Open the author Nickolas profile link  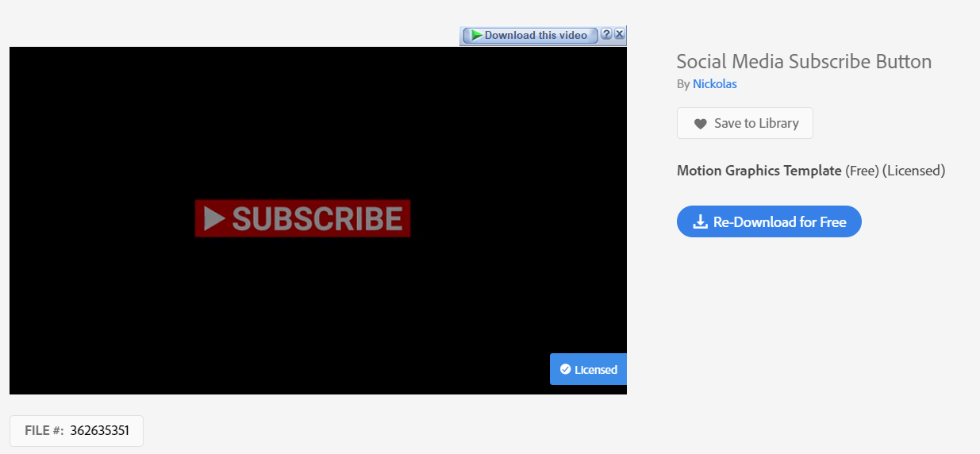tap(715, 83)
